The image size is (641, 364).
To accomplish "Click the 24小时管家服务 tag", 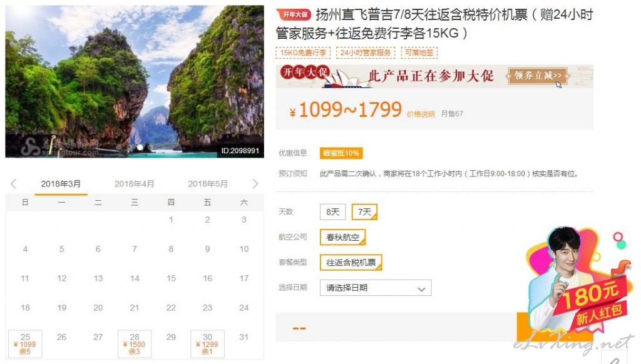I will (366, 53).
